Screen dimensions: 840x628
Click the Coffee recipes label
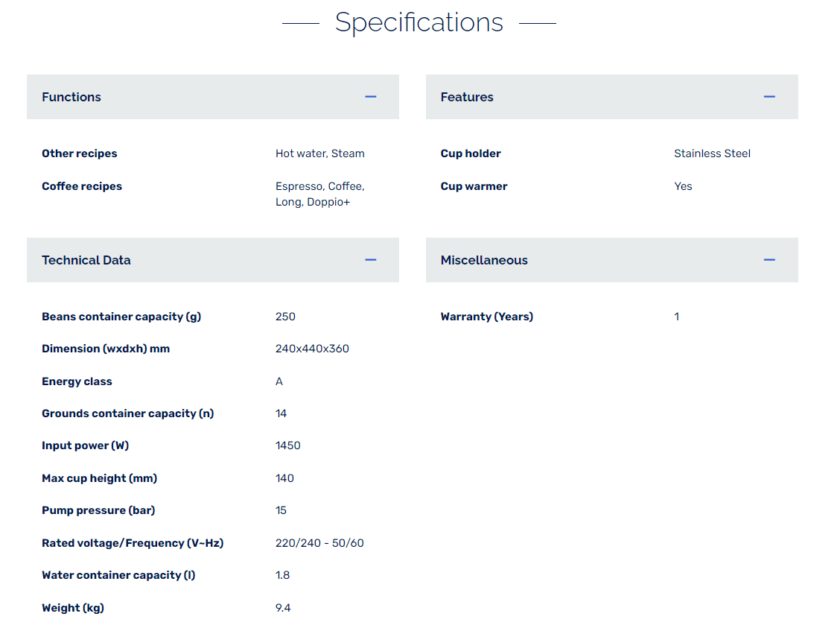82,186
